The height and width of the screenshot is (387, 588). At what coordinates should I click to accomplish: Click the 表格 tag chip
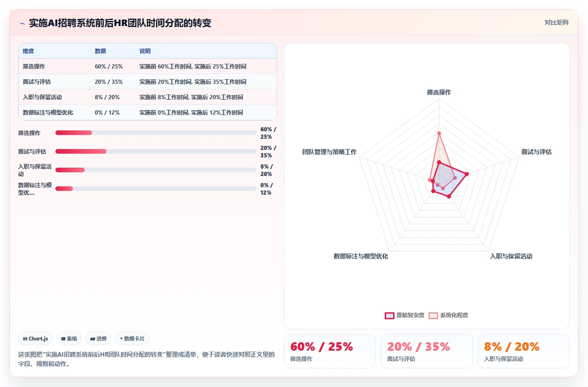point(69,339)
